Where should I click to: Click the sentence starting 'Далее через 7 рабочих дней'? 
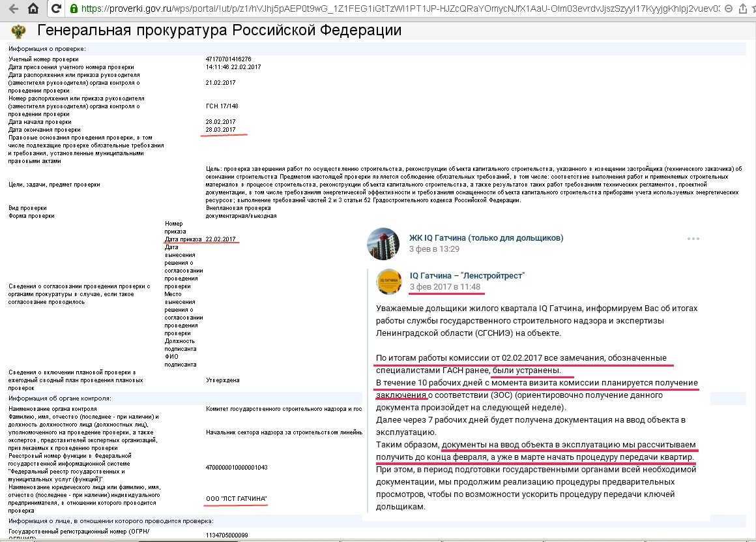point(531,426)
